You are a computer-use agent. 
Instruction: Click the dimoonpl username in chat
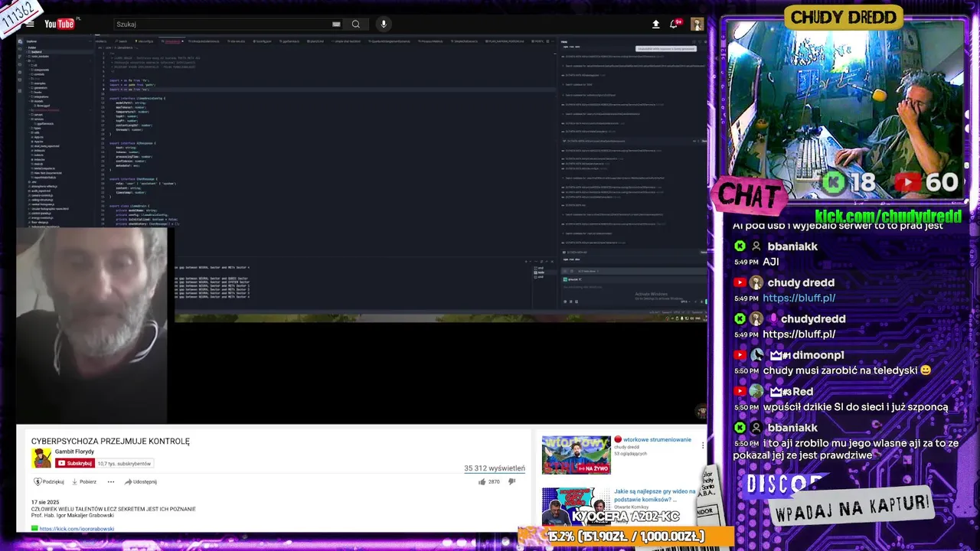click(818, 355)
